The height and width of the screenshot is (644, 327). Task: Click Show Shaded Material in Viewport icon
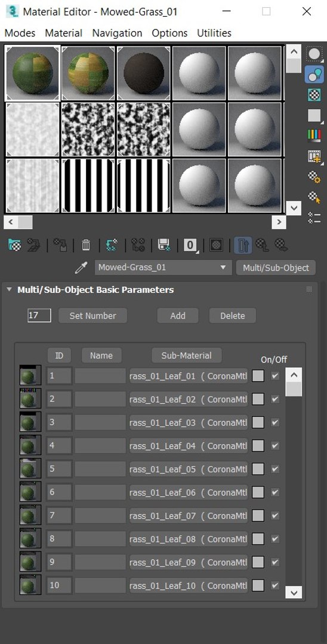[x=216, y=245]
